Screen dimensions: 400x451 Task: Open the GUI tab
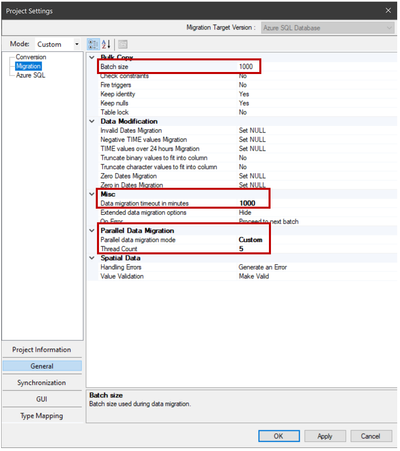(x=42, y=399)
